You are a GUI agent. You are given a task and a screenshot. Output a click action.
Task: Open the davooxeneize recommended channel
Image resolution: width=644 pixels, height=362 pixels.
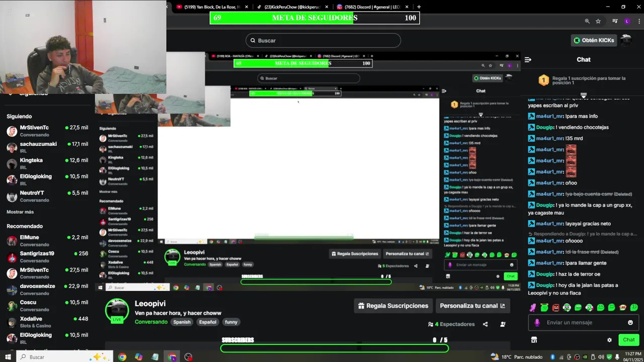[x=47, y=289]
